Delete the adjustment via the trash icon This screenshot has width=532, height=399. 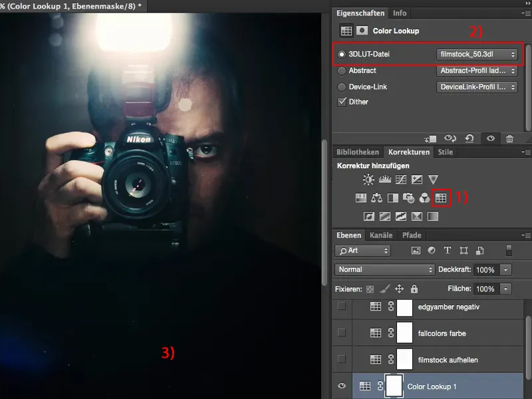[x=510, y=138]
